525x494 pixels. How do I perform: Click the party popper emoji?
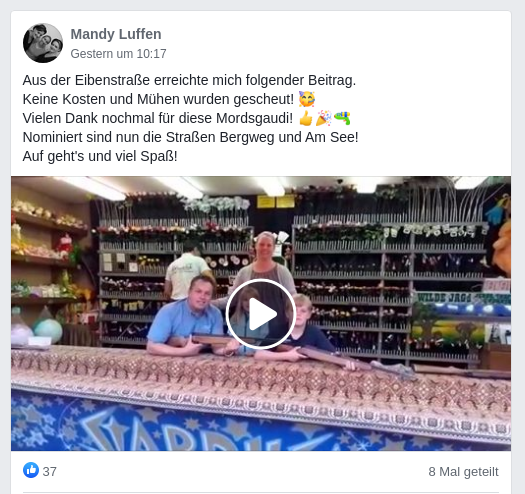pyautogui.click(x=324, y=118)
